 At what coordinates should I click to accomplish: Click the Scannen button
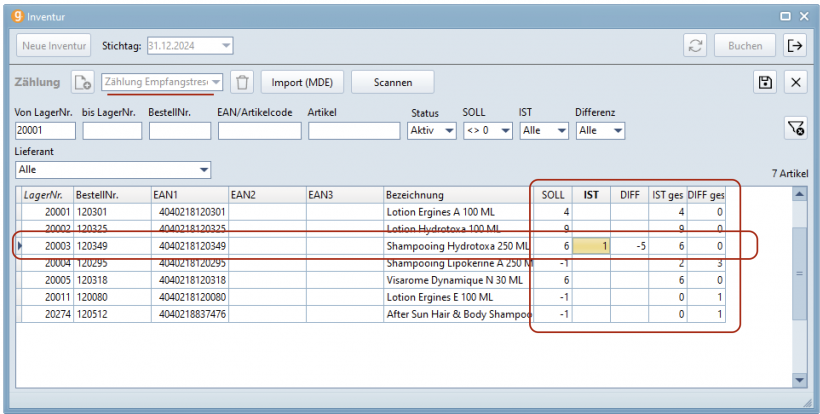[393, 82]
